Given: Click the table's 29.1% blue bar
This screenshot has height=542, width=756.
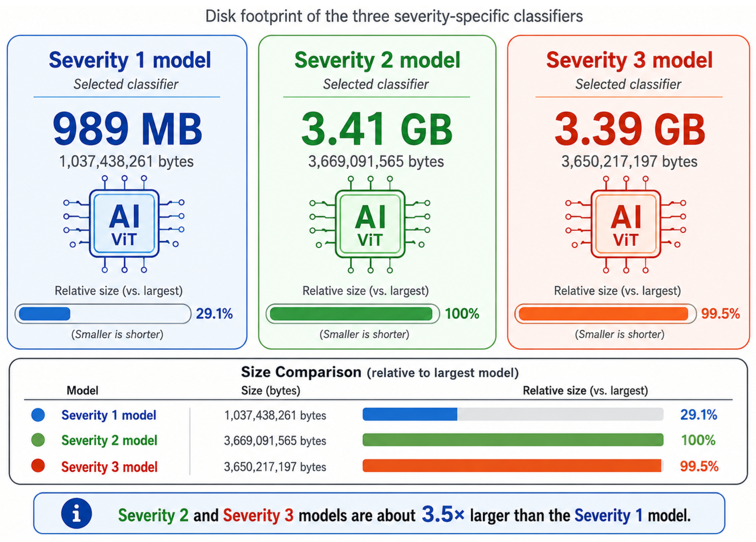Looking at the screenshot, I should click(410, 414).
